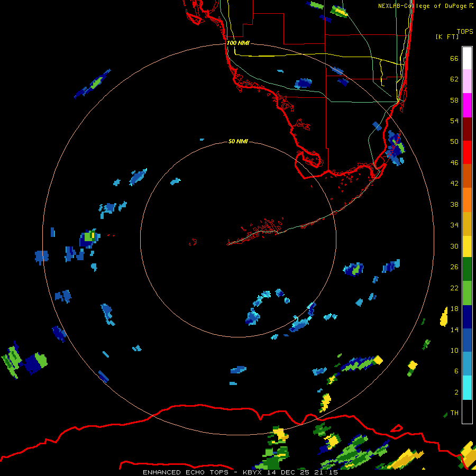476x476 pixels.
Task: Click the white swatch in the tops legend
Action: pyautogui.click(x=467, y=58)
